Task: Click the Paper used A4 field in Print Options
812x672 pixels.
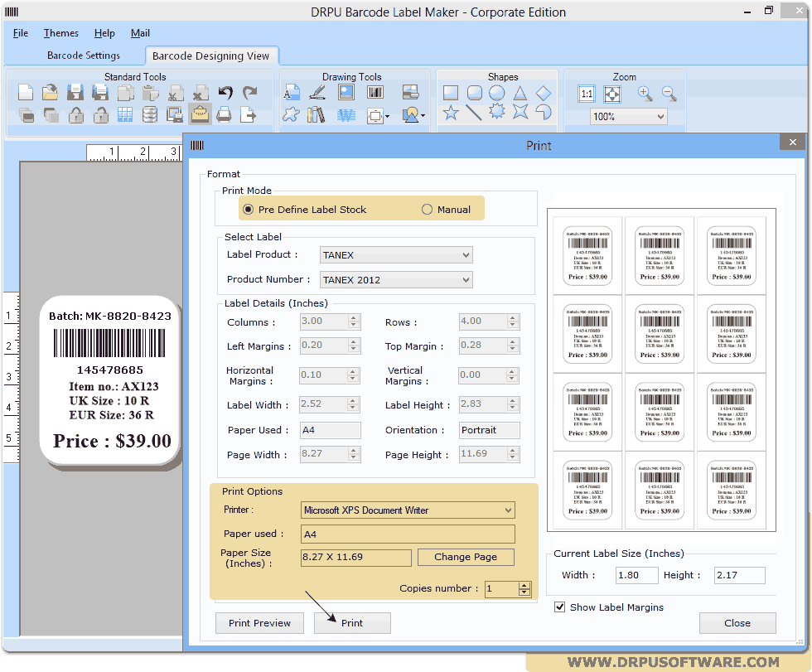Action: coord(408,534)
